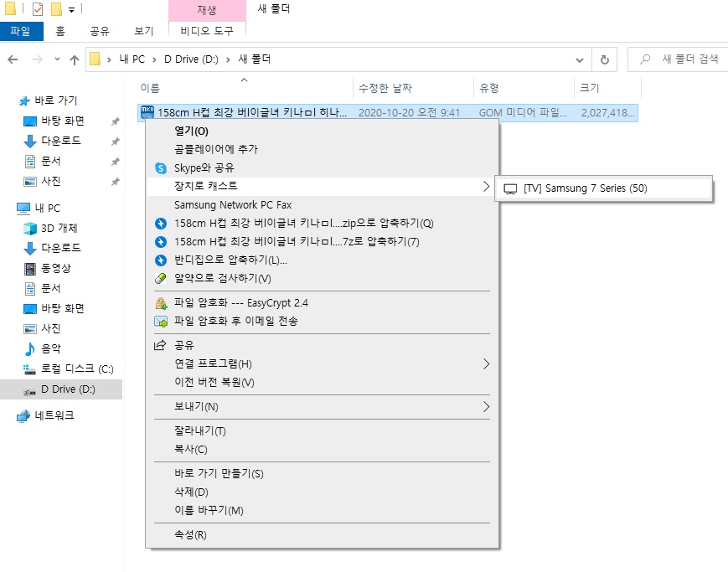The height and width of the screenshot is (572, 728).
Task: Click the mail icon for '파일 암호화 후 이메일 전송'
Action: pyautogui.click(x=162, y=322)
